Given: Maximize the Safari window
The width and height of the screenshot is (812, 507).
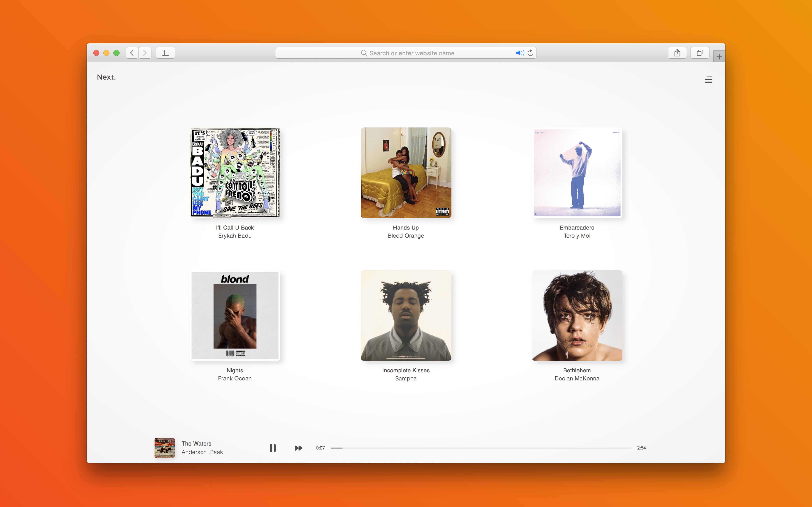Looking at the screenshot, I should (116, 53).
